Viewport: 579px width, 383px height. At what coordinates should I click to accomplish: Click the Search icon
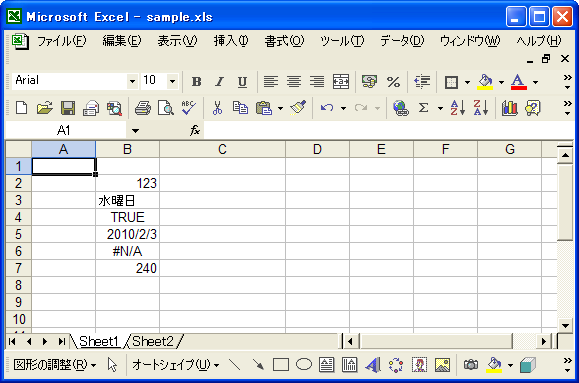[114, 108]
